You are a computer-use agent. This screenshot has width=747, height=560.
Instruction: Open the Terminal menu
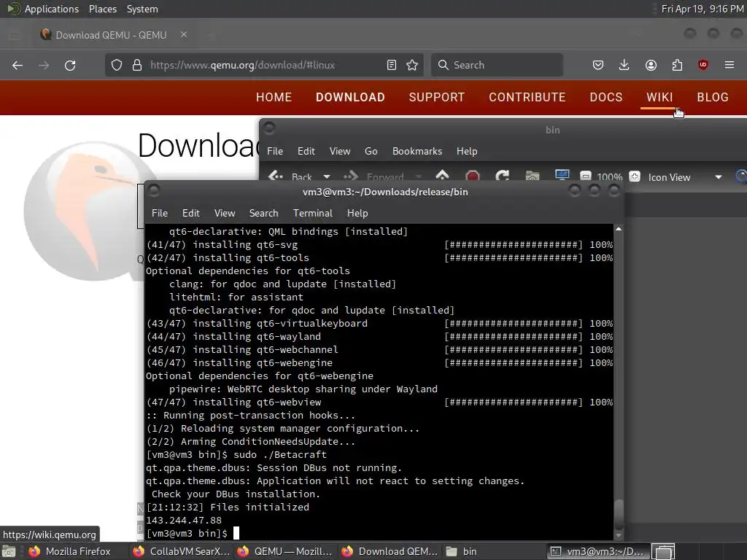click(x=313, y=213)
